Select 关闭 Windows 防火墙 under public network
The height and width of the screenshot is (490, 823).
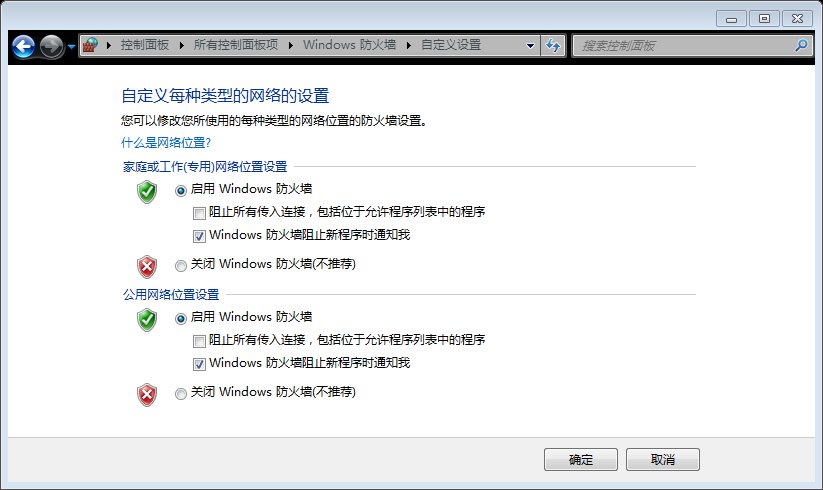pyautogui.click(x=181, y=393)
